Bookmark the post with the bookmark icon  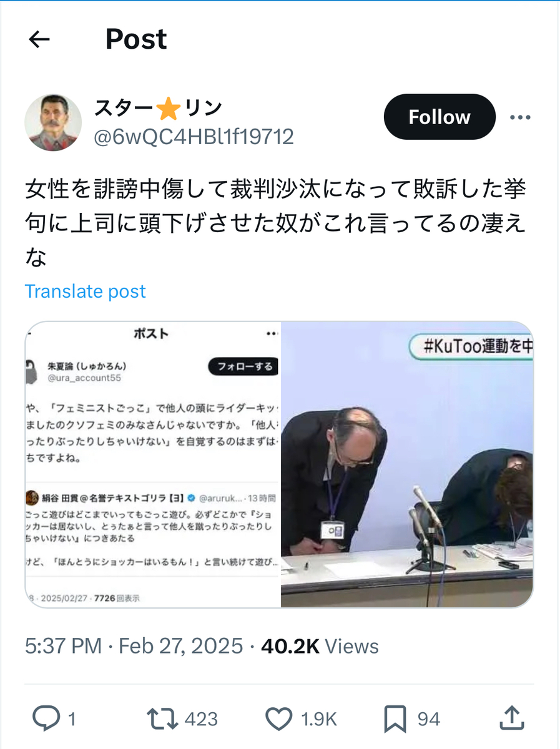click(395, 719)
